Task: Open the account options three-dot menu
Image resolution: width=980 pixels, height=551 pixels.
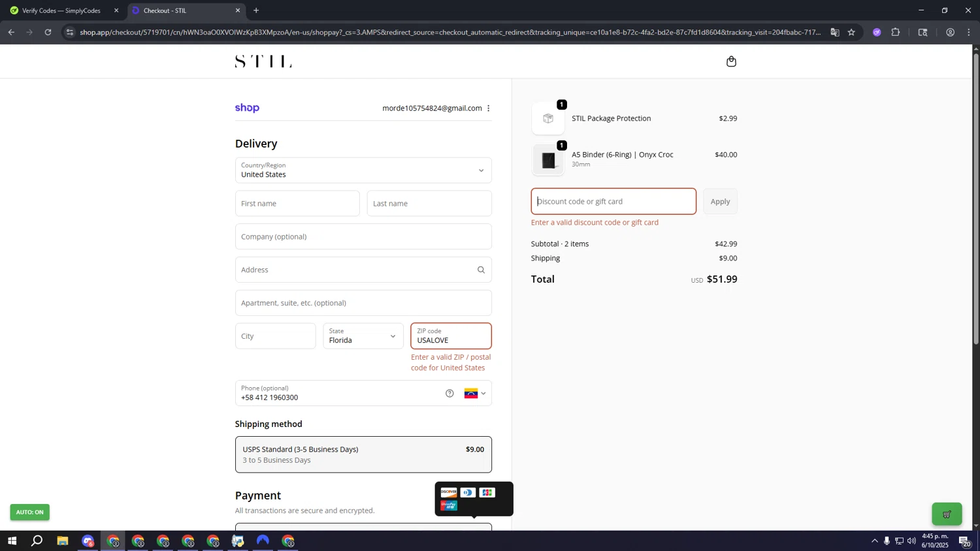Action: click(488, 108)
